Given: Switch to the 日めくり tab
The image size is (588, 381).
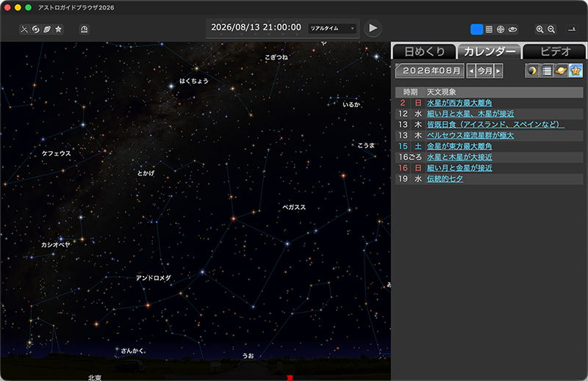Looking at the screenshot, I should point(424,51).
